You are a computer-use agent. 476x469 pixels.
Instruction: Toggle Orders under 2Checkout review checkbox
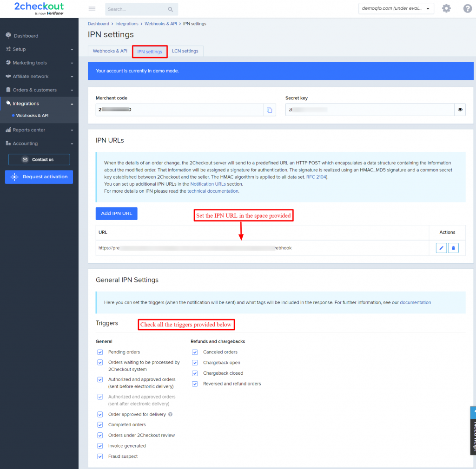tap(100, 436)
